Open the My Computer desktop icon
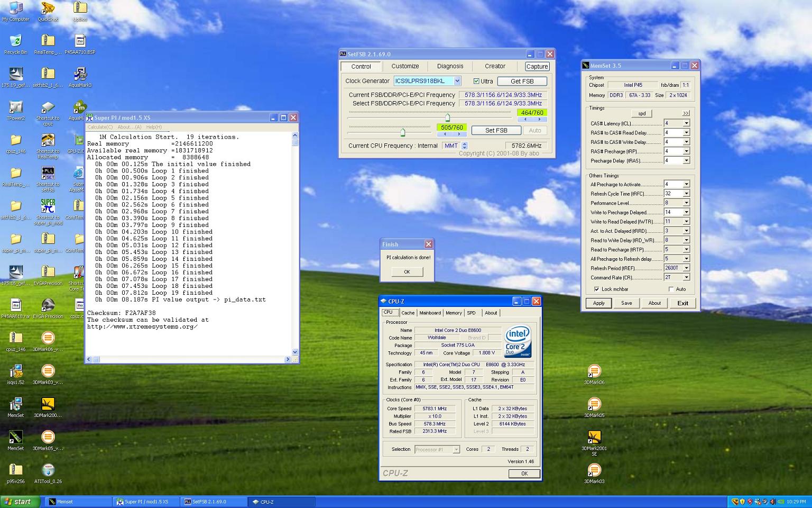The image size is (812, 508). (x=16, y=11)
